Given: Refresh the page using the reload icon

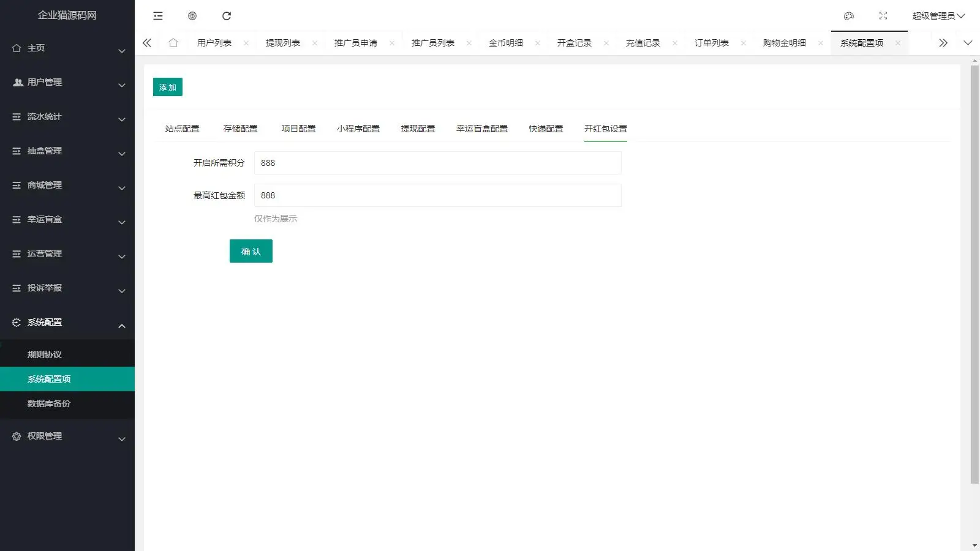Looking at the screenshot, I should coord(227,16).
